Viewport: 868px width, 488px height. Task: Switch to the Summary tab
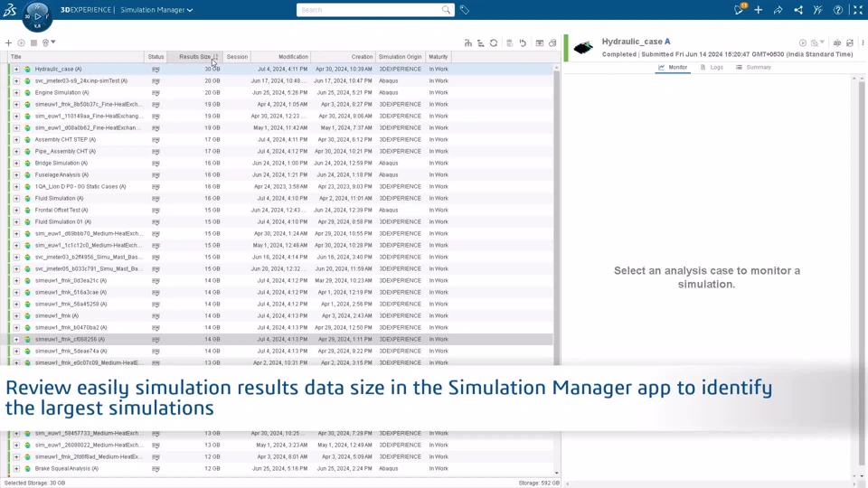pos(753,68)
